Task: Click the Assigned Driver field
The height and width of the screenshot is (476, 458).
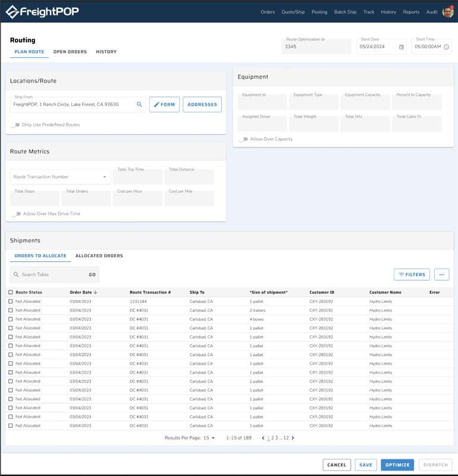Action: (262, 124)
